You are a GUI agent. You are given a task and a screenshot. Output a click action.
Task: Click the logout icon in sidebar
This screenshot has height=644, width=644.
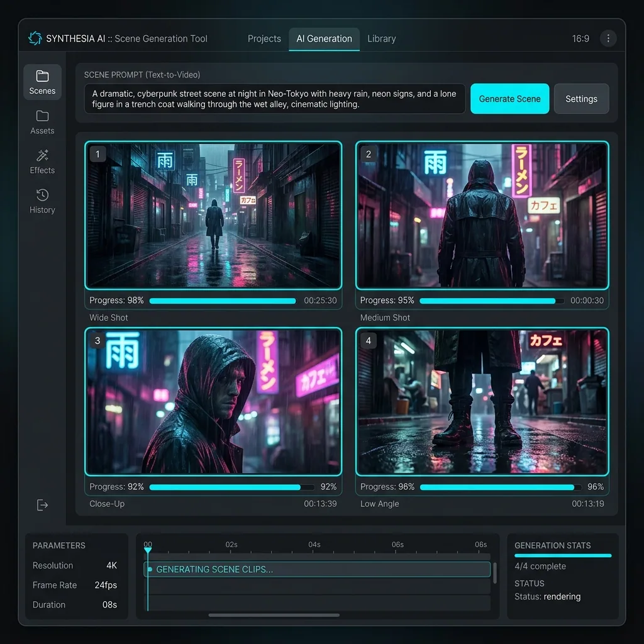click(x=42, y=505)
